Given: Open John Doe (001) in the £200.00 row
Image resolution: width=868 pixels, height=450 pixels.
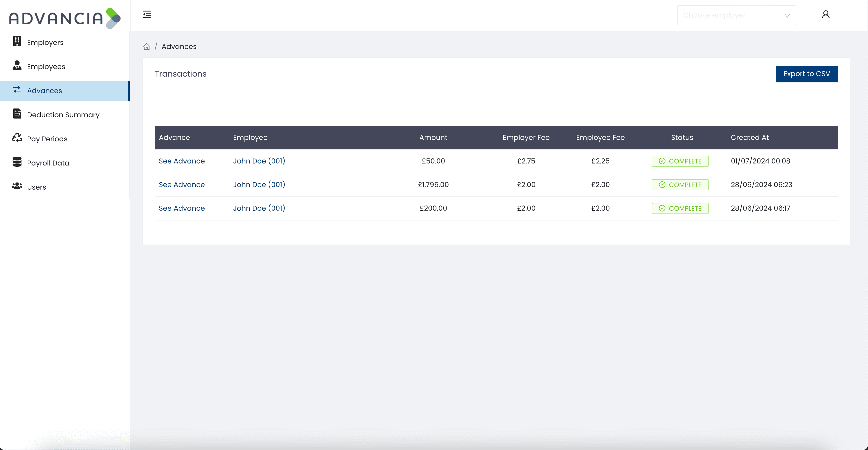Looking at the screenshot, I should (259, 208).
